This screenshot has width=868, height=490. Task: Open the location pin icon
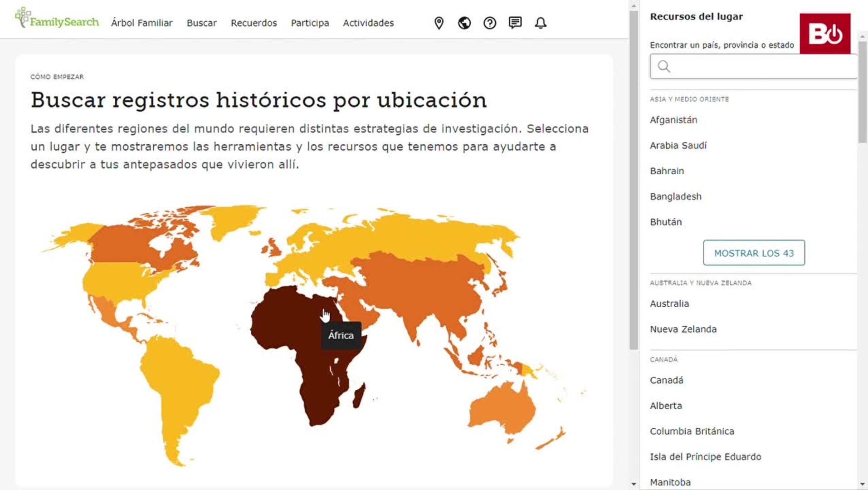(439, 23)
